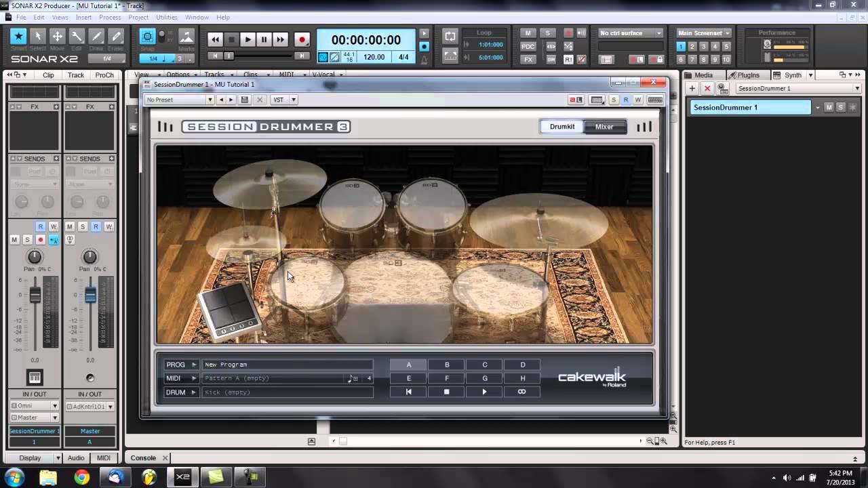Open the synth properties icon in the Synth rack
The height and width of the screenshot is (488, 868).
pyautogui.click(x=722, y=88)
